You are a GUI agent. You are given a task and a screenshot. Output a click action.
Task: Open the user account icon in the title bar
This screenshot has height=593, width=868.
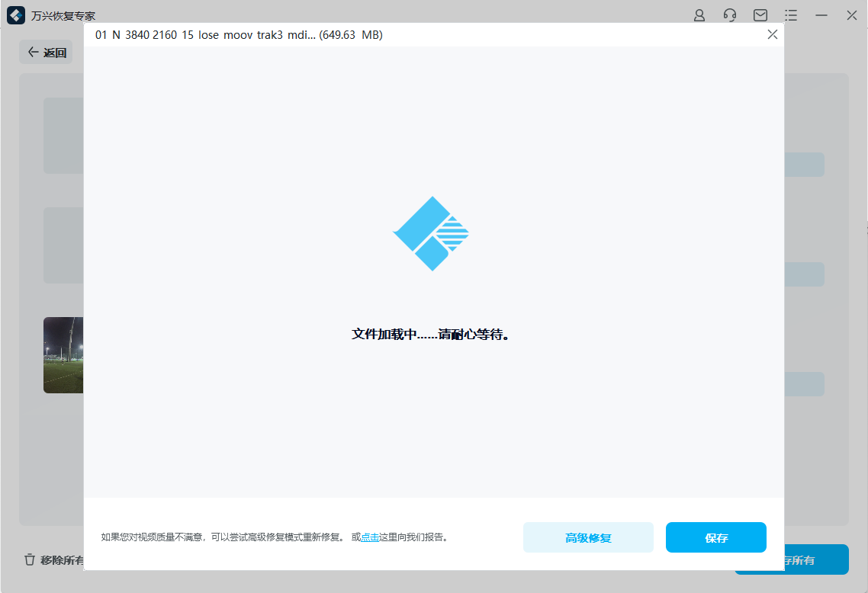[699, 15]
